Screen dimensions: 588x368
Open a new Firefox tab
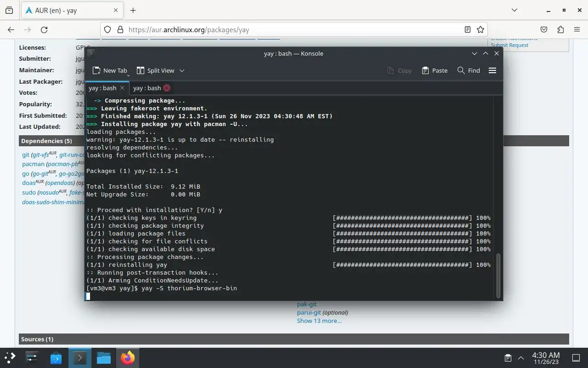(133, 10)
